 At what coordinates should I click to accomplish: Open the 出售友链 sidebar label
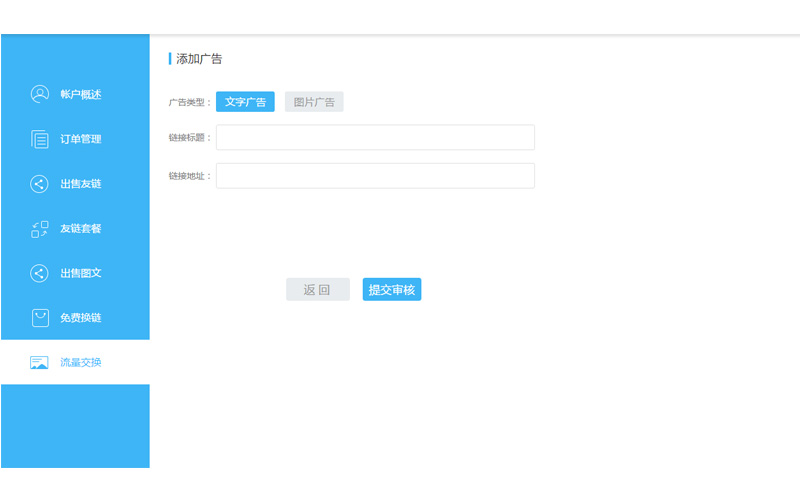81,184
